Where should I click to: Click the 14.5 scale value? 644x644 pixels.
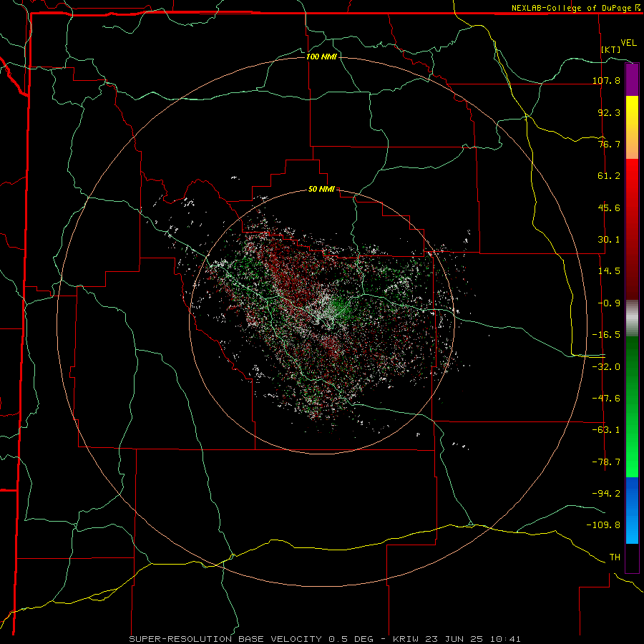coord(609,271)
